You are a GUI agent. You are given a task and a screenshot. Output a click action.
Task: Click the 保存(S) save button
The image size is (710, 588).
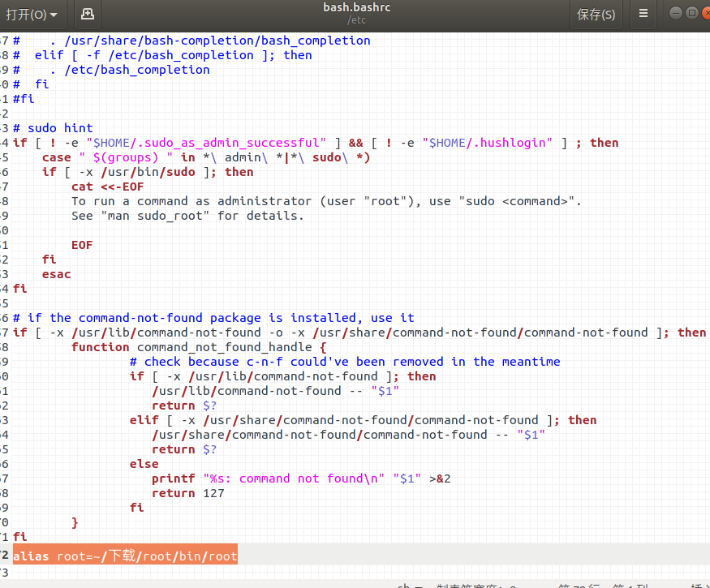[x=596, y=15]
